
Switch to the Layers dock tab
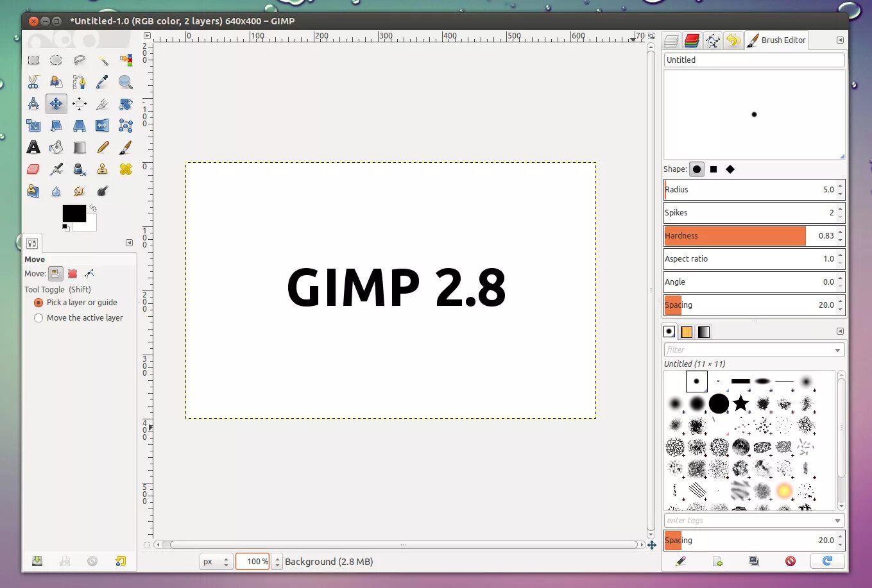click(x=671, y=41)
